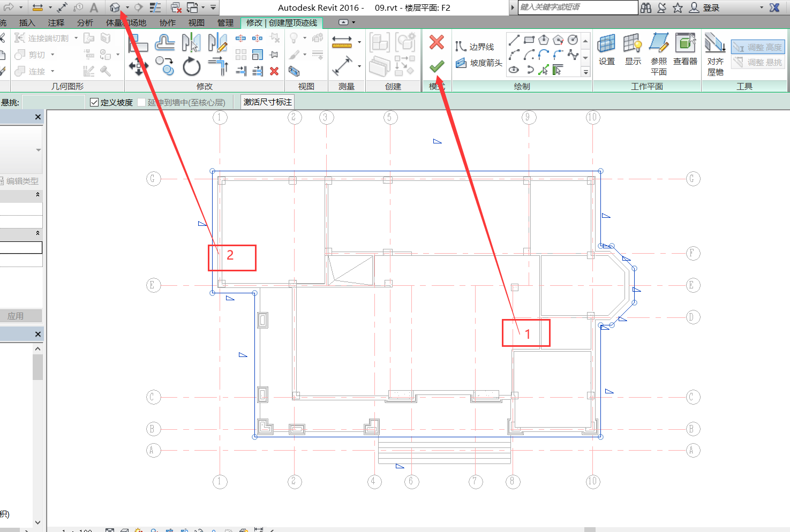The width and height of the screenshot is (790, 532).
Task: Open the 3D view dropdown arrow
Action: 127,7
